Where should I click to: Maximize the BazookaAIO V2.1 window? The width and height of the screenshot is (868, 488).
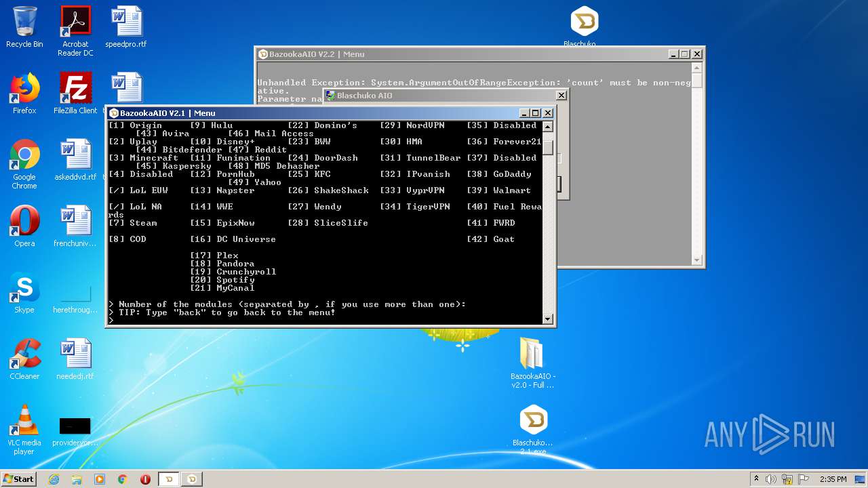pos(536,113)
